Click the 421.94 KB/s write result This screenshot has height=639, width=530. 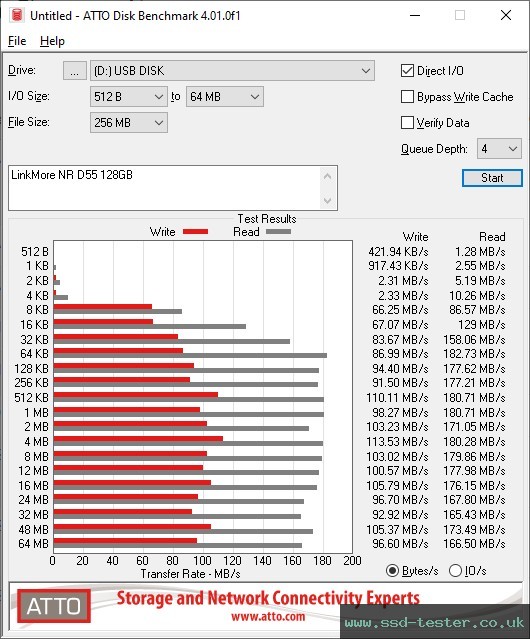point(398,252)
